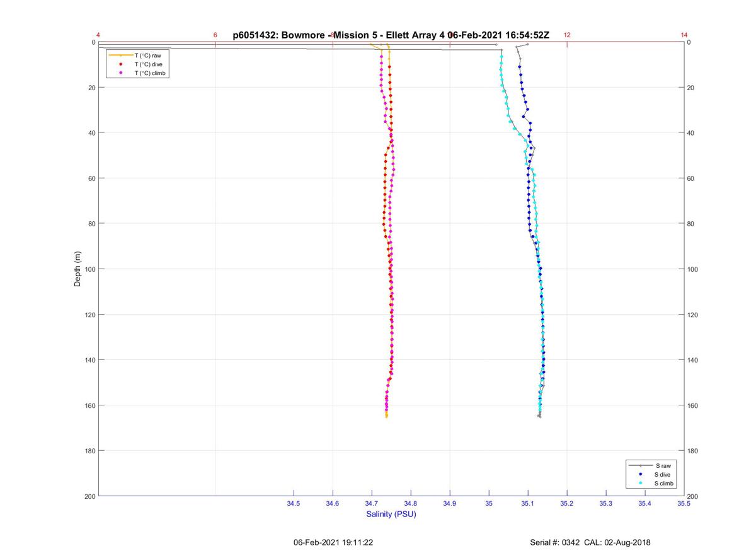Click the 'Depth (m)' axis label
Viewport: 756px width, 558px height.
coord(78,269)
